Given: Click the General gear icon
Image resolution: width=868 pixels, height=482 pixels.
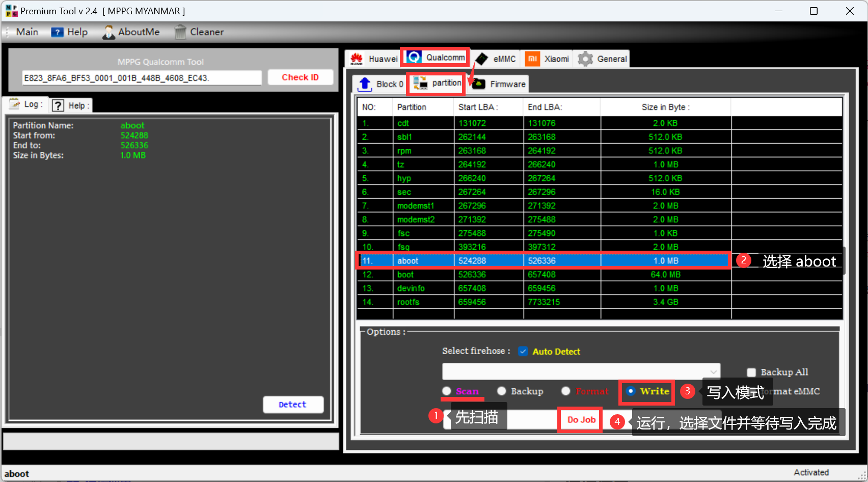Looking at the screenshot, I should click(585, 59).
